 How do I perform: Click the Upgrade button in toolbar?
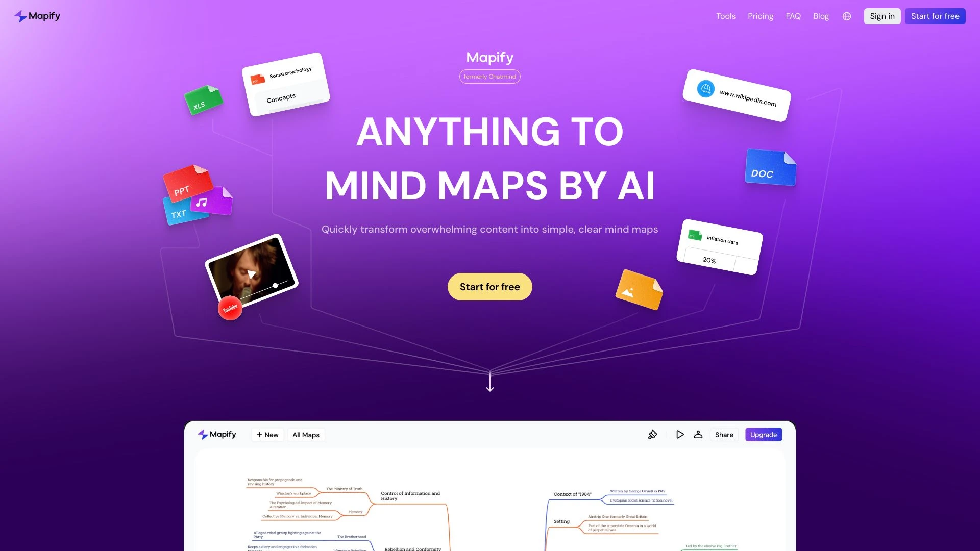point(763,435)
